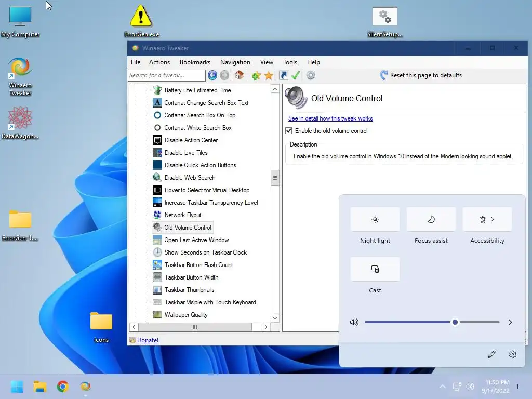Select Open Last Active Window tweak

(x=196, y=240)
